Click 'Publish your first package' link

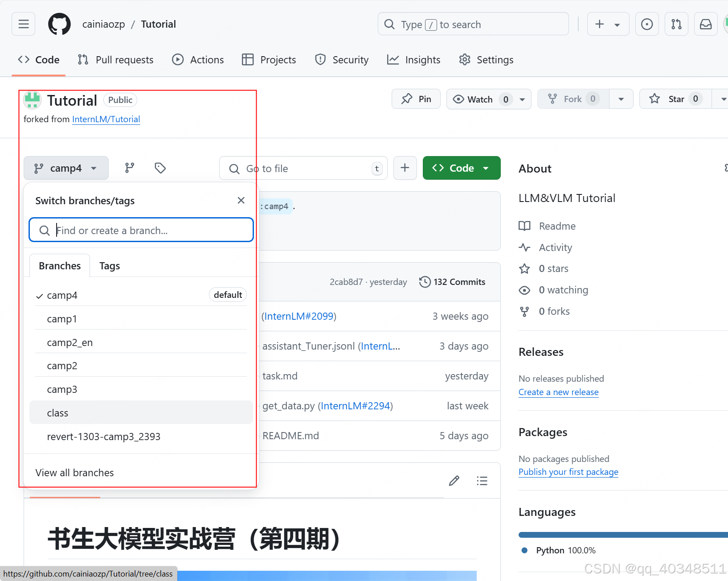(568, 472)
